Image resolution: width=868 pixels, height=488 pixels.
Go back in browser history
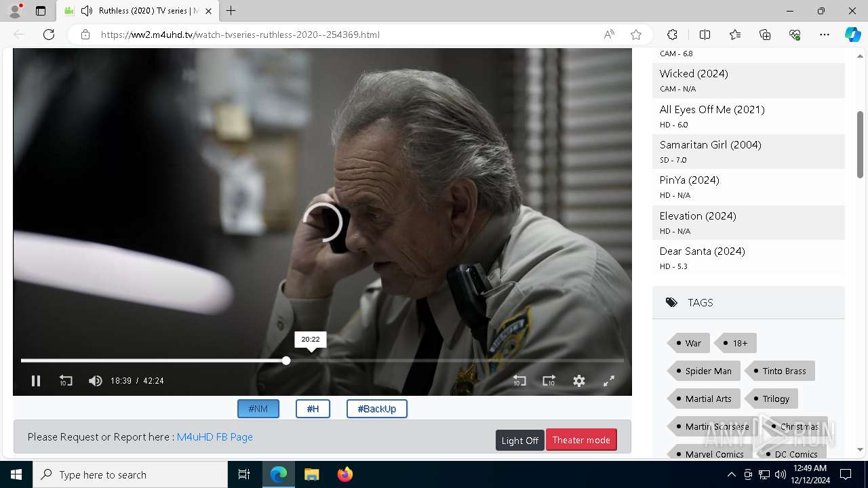coord(19,35)
